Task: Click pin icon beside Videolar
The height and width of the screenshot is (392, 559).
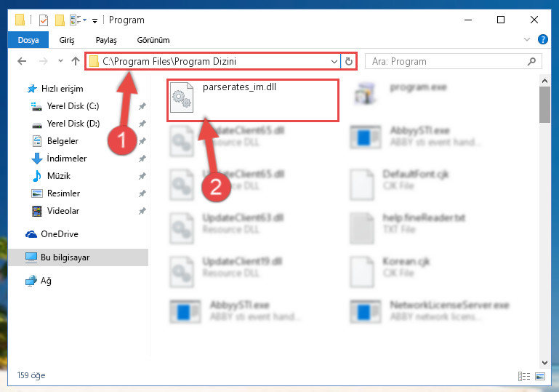Action: coord(142,211)
